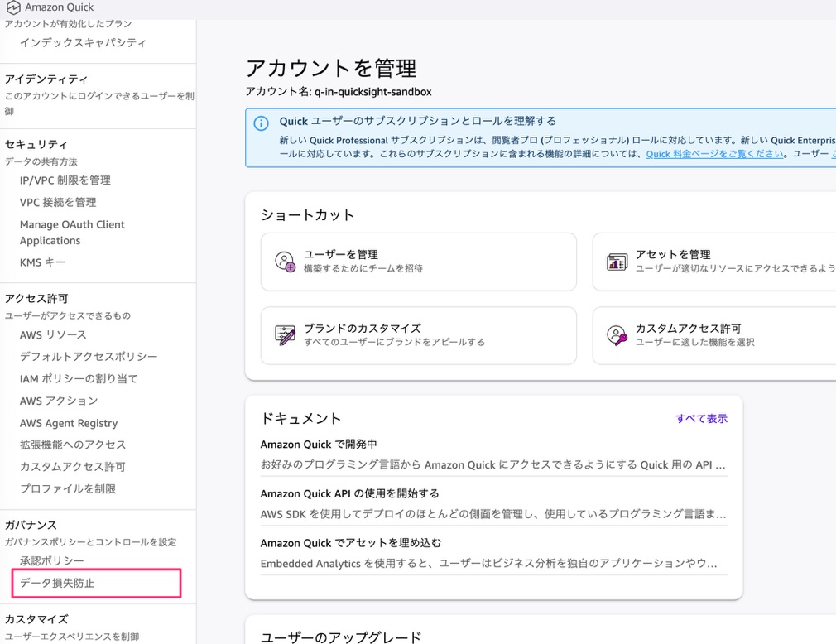The image size is (836, 644).
Task: Select KMS キー in sidebar
Action: tap(43, 262)
